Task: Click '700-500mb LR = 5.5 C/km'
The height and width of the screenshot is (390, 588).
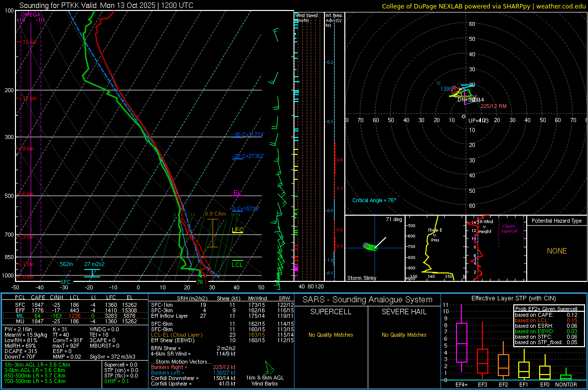Action: [35, 381]
